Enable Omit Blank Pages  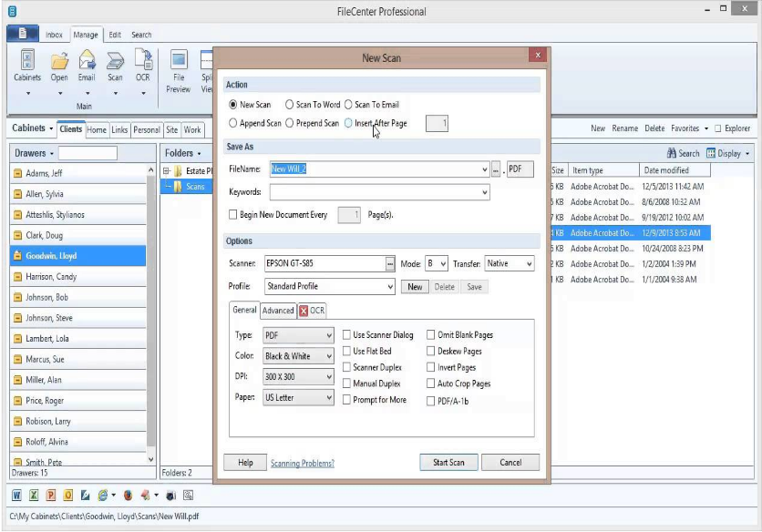(x=430, y=334)
